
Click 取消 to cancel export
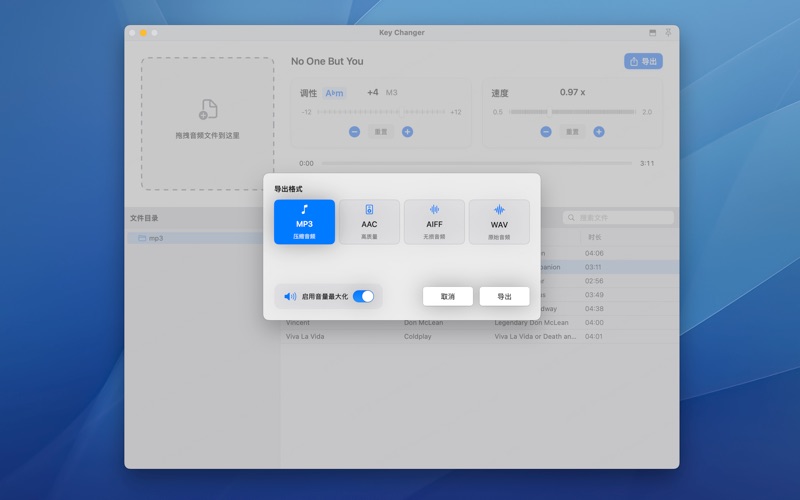coord(447,296)
